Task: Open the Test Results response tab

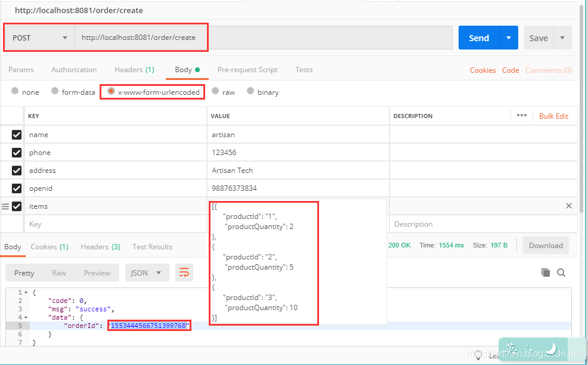Action: click(x=152, y=247)
